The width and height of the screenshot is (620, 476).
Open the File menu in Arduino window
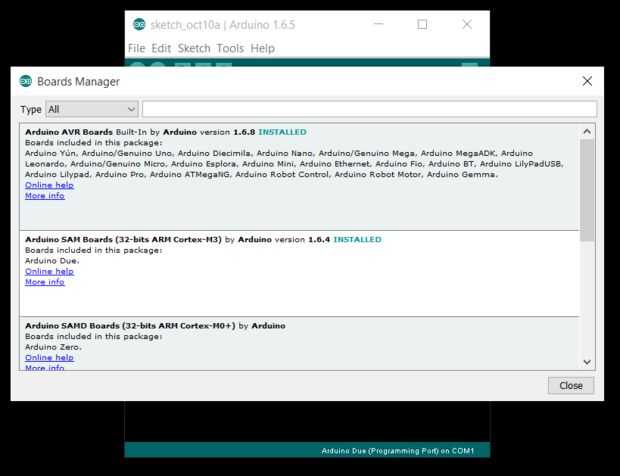point(136,48)
